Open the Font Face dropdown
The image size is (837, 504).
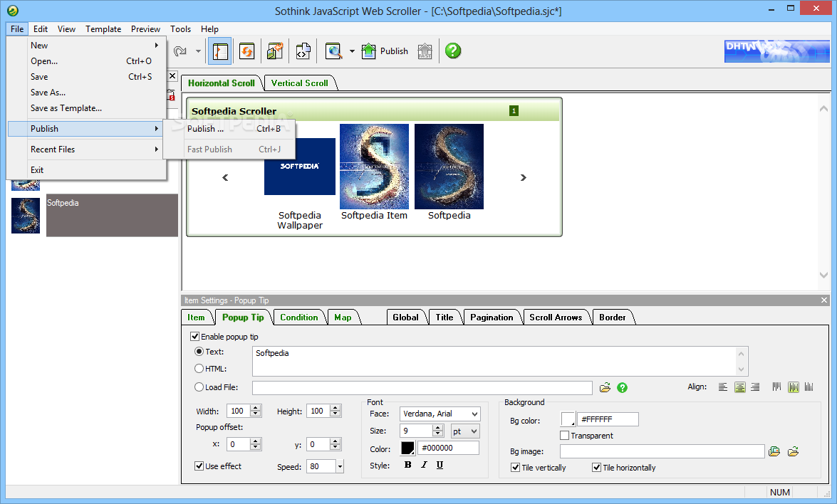pyautogui.click(x=474, y=414)
